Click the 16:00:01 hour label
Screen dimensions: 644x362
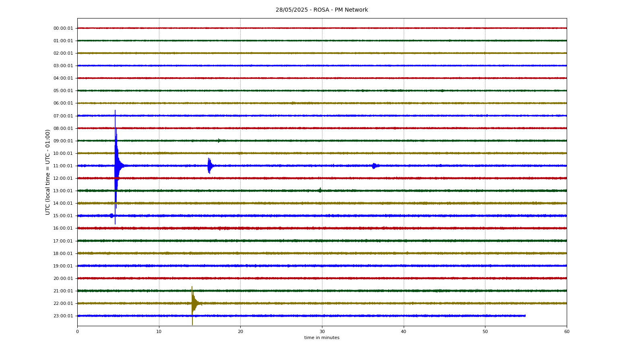point(63,228)
